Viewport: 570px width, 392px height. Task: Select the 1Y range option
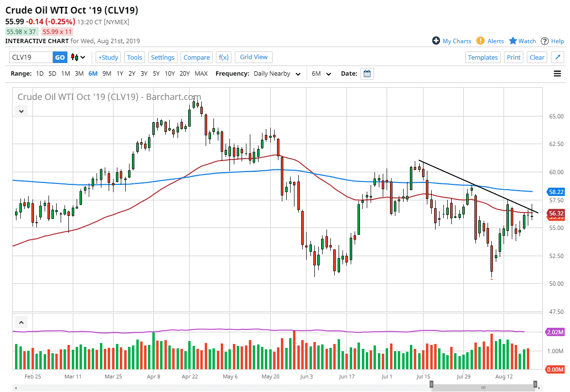click(119, 74)
